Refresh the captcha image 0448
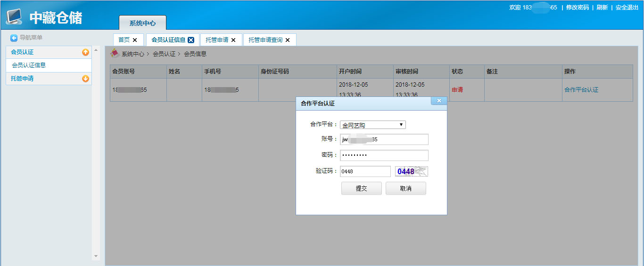 point(411,171)
